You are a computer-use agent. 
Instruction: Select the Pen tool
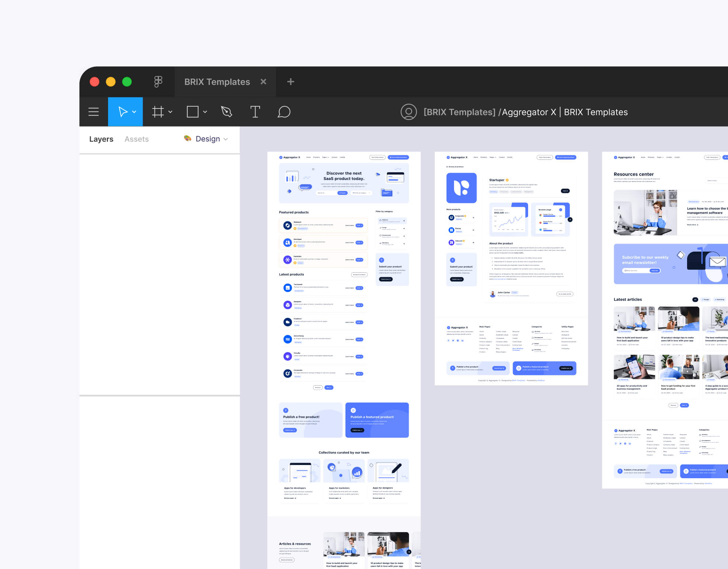pyautogui.click(x=226, y=112)
